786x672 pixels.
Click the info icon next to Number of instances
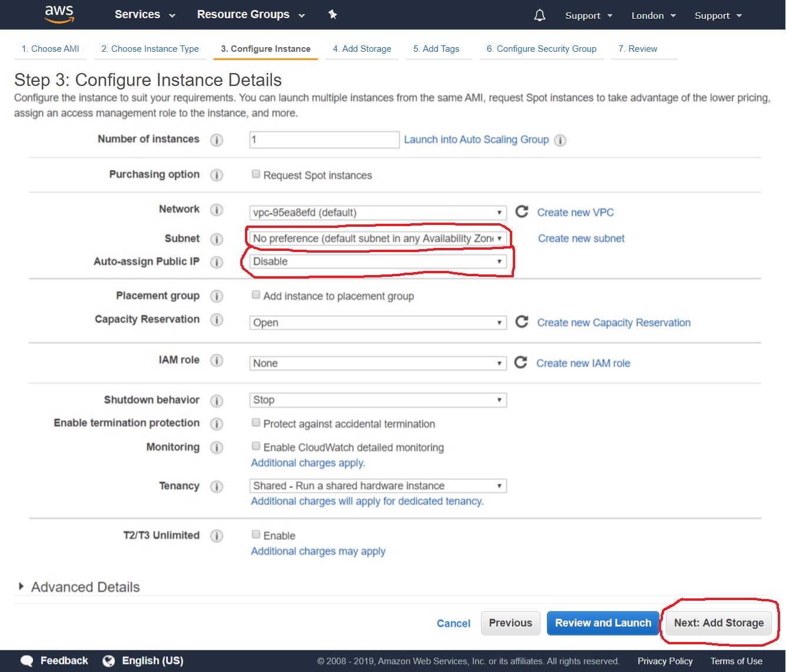[x=217, y=140]
